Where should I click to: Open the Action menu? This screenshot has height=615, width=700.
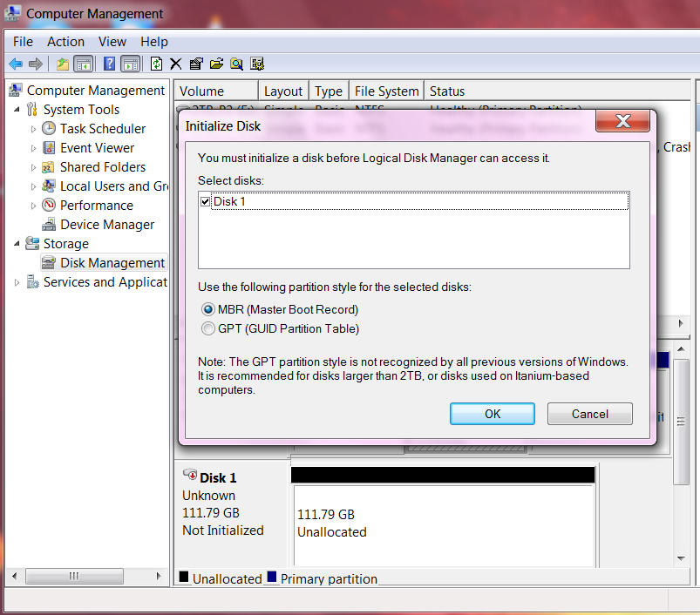tap(65, 41)
